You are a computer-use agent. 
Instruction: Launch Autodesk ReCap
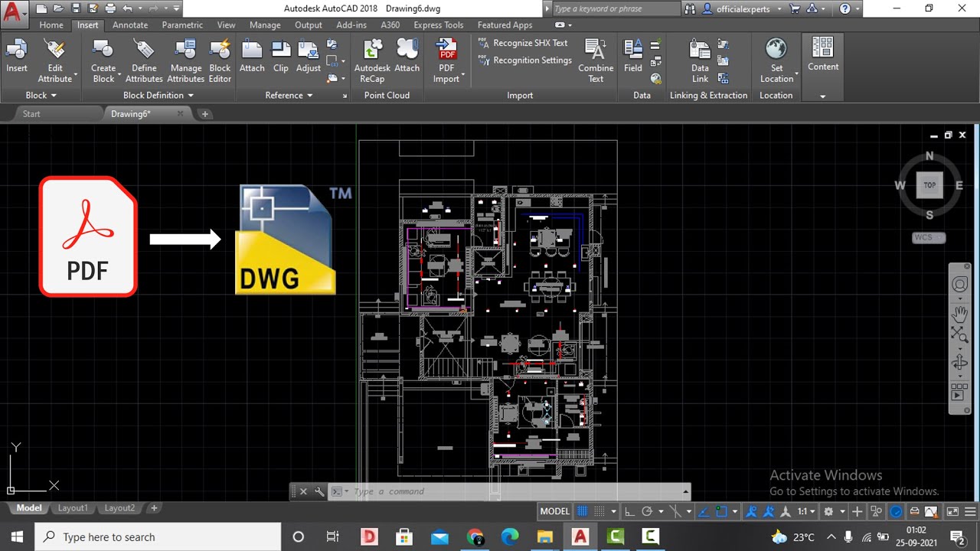(x=372, y=61)
